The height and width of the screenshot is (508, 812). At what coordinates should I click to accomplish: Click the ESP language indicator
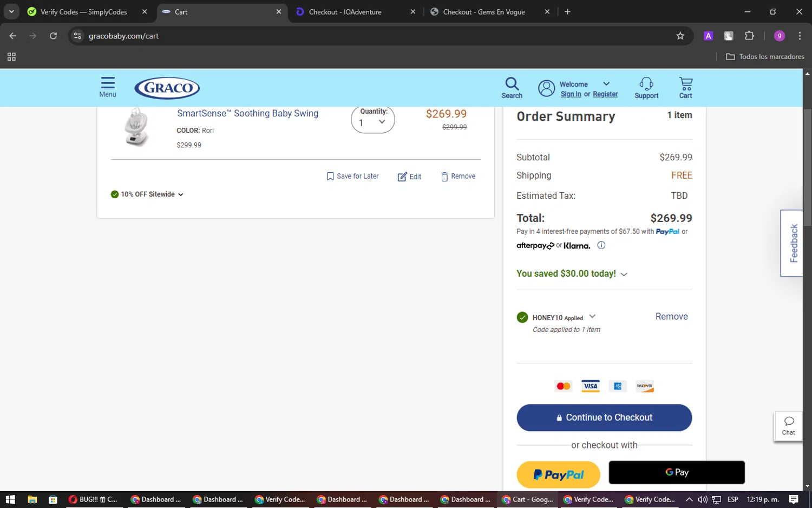point(732,499)
